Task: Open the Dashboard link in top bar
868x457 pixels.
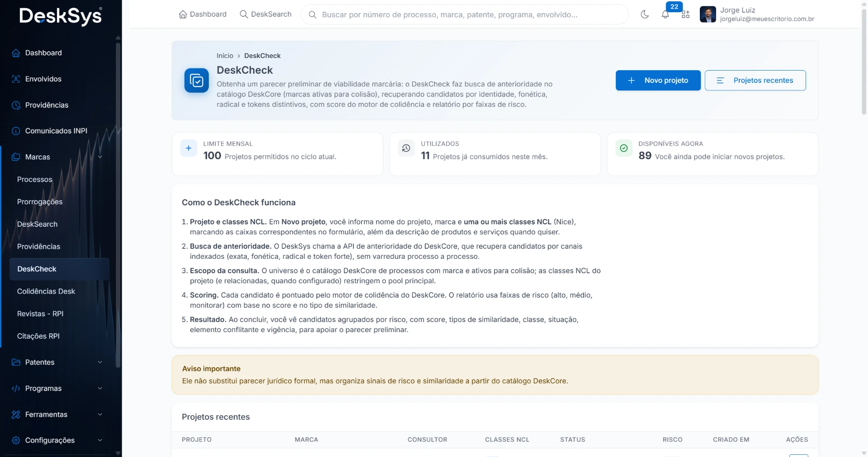Action: pyautogui.click(x=203, y=14)
